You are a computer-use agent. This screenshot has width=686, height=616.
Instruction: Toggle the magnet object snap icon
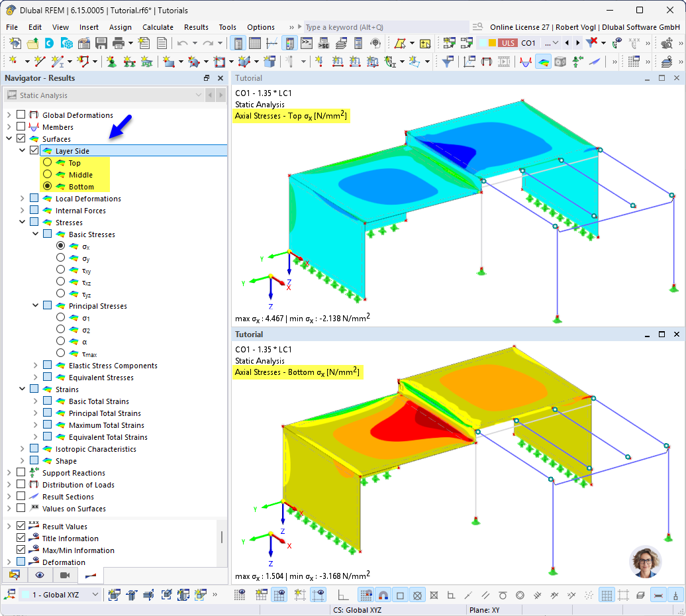[383, 595]
